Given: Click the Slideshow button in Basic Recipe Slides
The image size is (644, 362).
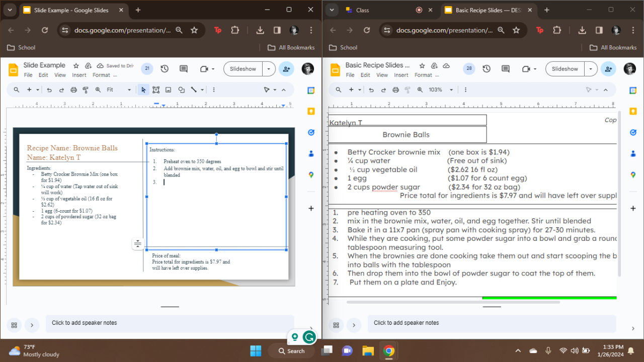Looking at the screenshot, I should pos(565,69).
